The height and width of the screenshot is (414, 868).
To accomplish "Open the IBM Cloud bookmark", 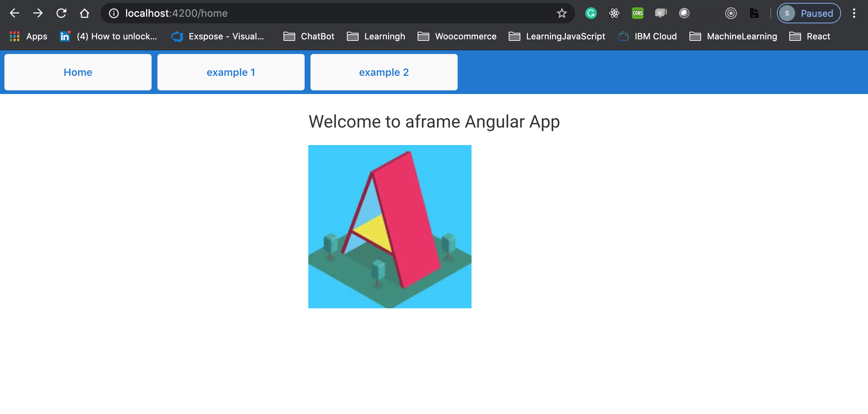I will click(x=647, y=36).
